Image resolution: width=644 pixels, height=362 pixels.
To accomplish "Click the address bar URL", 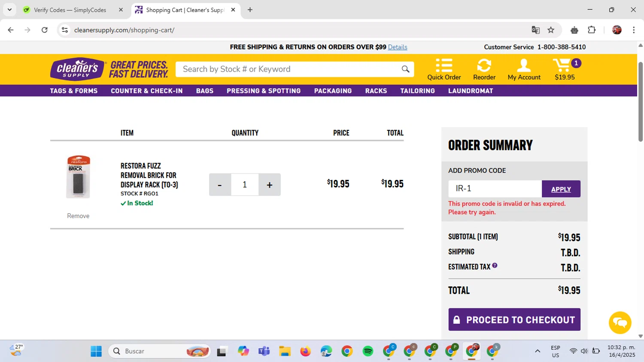I will [x=124, y=30].
